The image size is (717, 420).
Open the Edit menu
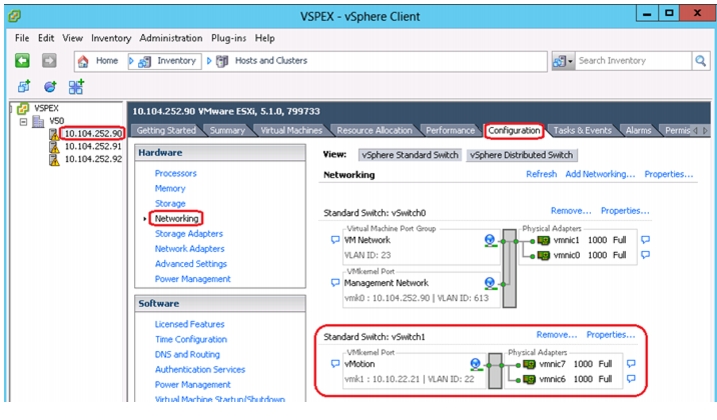coord(46,38)
